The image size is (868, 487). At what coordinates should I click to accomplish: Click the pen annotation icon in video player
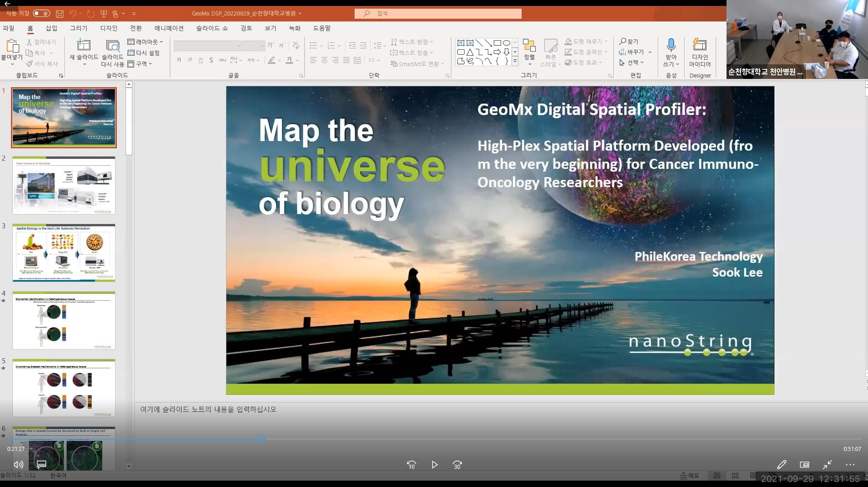tap(782, 465)
